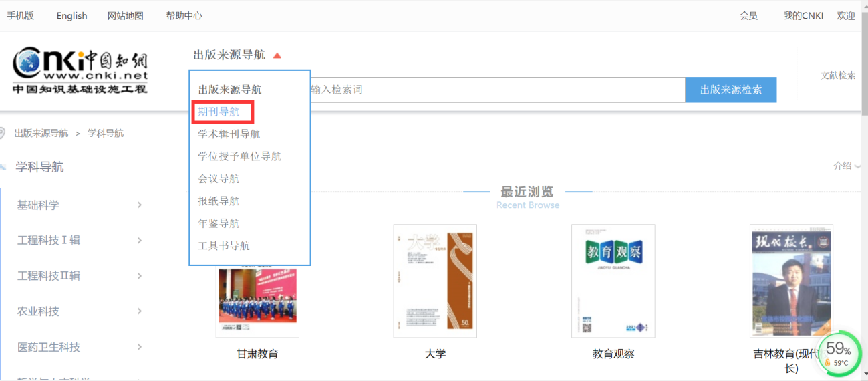Select 工具书导航 menu entry
Viewport: 868px width, 381px height.
click(224, 246)
